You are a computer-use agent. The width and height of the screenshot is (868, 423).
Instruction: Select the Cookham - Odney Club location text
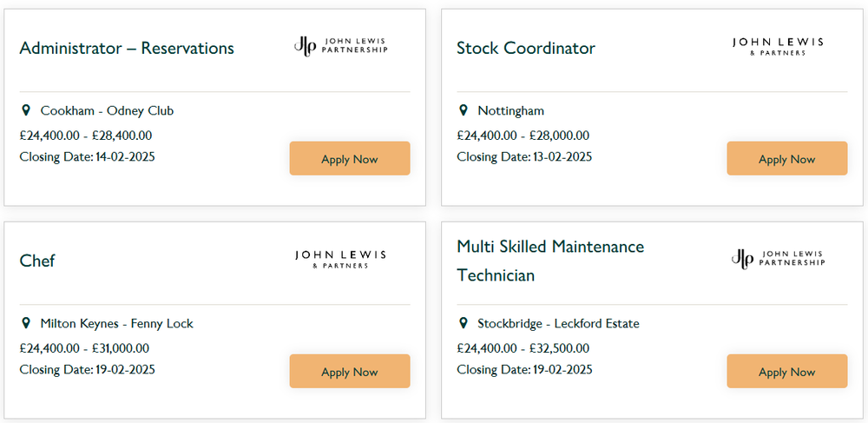pos(107,110)
